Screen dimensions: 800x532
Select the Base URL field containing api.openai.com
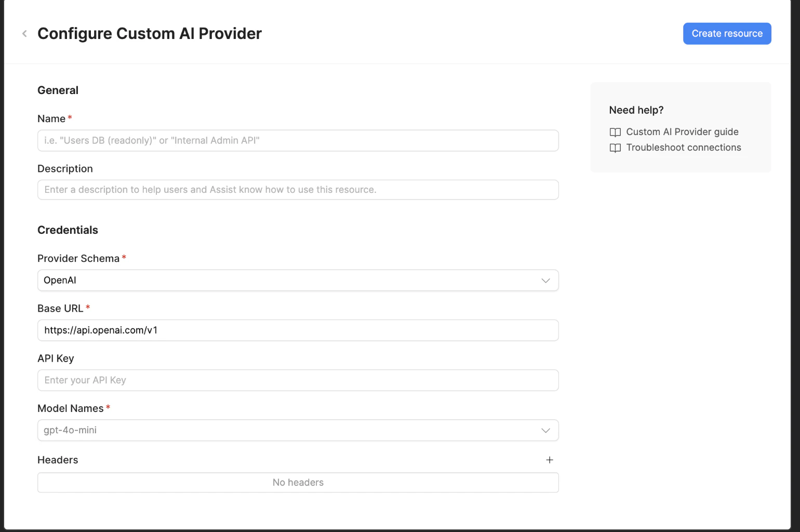tap(298, 330)
